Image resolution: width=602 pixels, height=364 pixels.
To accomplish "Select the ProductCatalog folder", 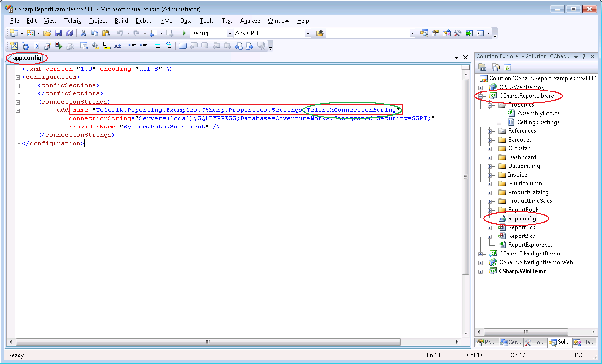I will 528,192.
